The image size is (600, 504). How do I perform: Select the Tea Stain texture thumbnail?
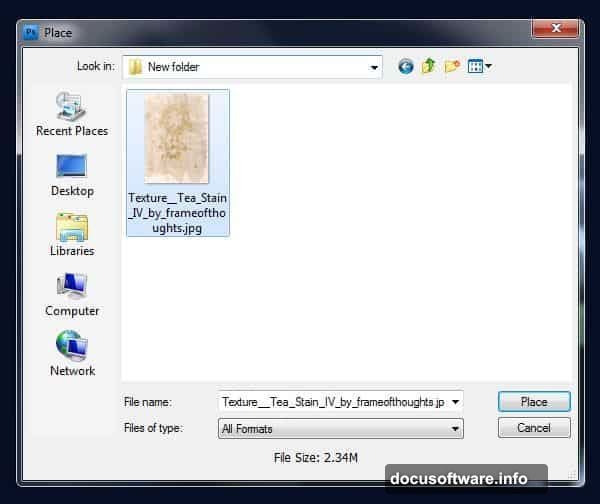[x=176, y=139]
